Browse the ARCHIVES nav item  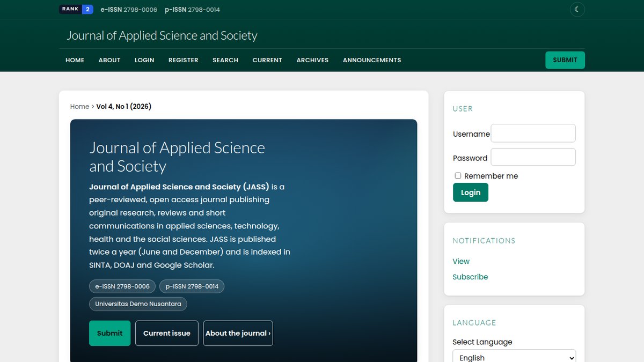pyautogui.click(x=312, y=60)
